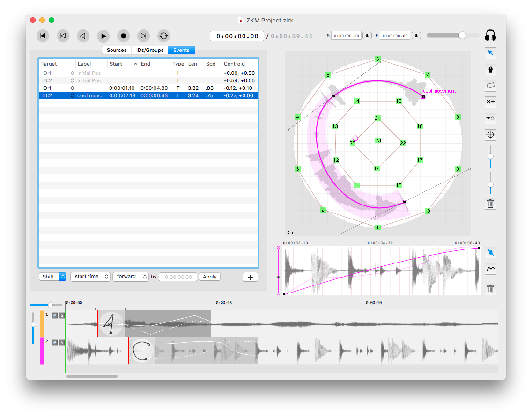Click the headphones monitoring icon
Image resolution: width=532 pixels, height=417 pixels.
pyautogui.click(x=490, y=36)
